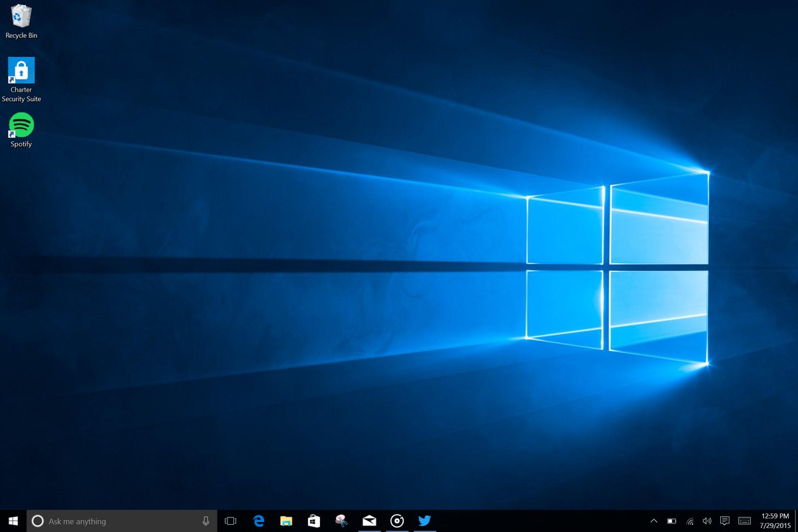Open the Action Center notifications
The height and width of the screenshot is (532, 798).
pos(724,521)
